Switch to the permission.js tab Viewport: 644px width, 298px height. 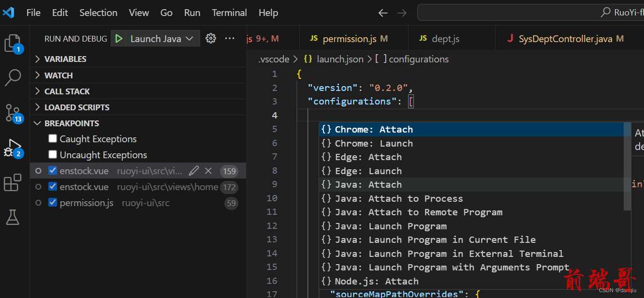coord(354,39)
